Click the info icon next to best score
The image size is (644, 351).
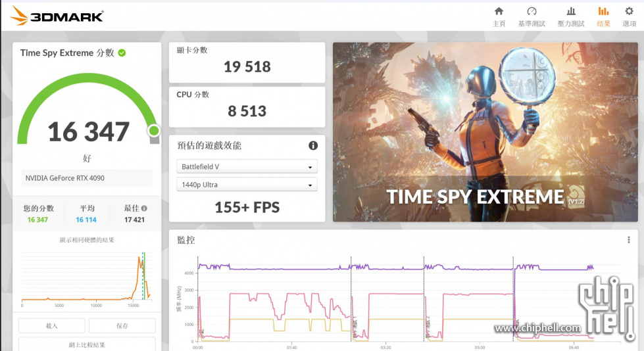click(x=144, y=208)
